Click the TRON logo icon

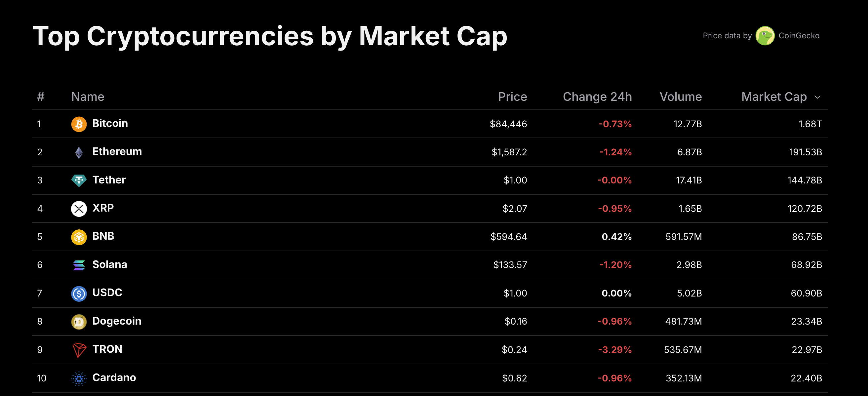point(79,350)
